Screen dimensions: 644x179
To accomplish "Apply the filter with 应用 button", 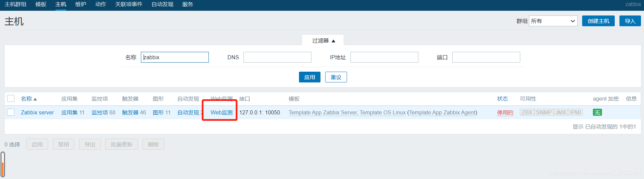I will 310,77.
